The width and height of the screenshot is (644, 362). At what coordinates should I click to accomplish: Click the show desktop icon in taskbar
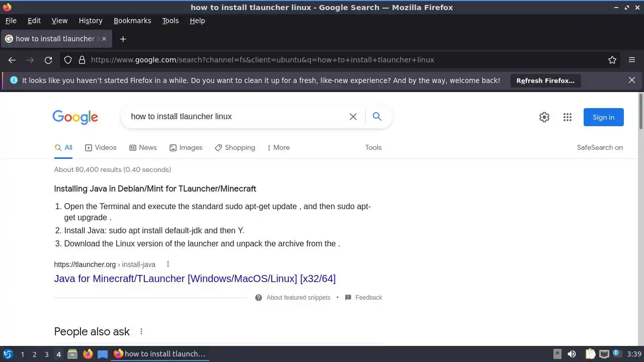[x=103, y=354]
